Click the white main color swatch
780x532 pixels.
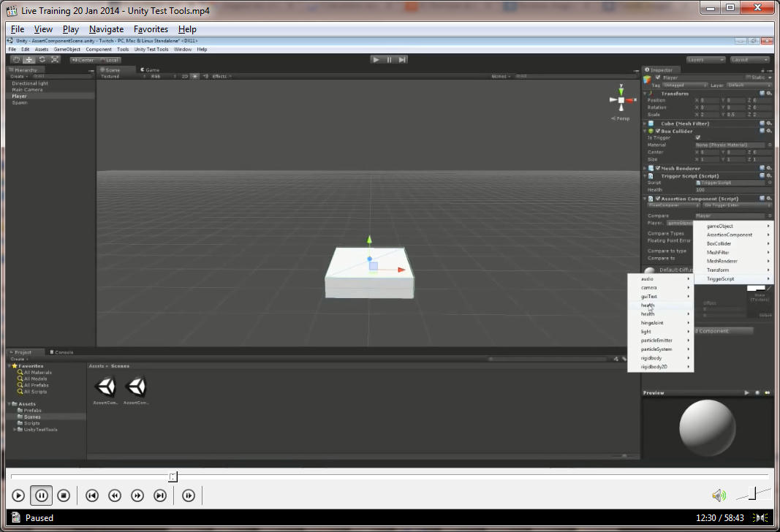756,289
